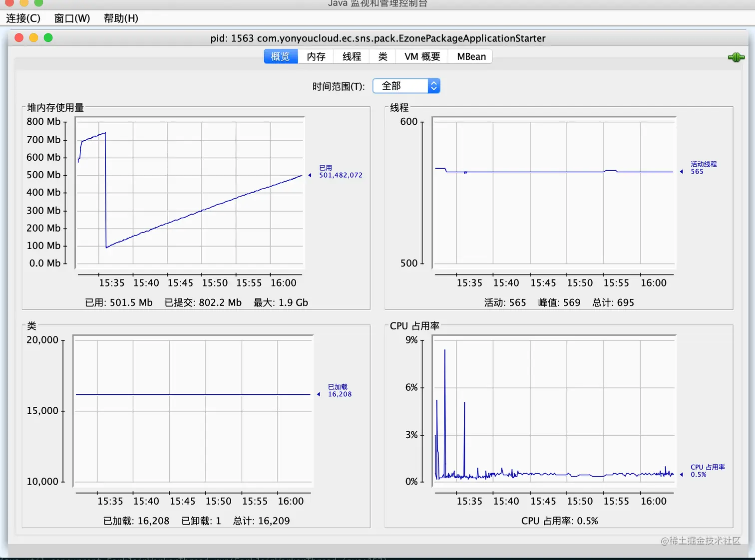Click the 已卸载: 1 value
755x560 pixels.
(x=201, y=521)
